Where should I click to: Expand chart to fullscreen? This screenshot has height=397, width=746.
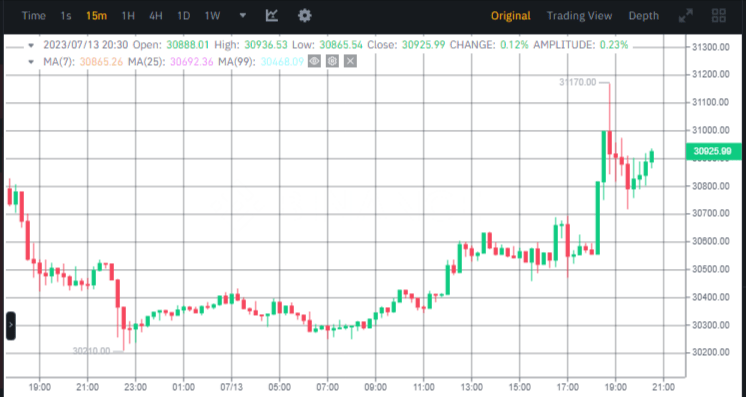686,16
